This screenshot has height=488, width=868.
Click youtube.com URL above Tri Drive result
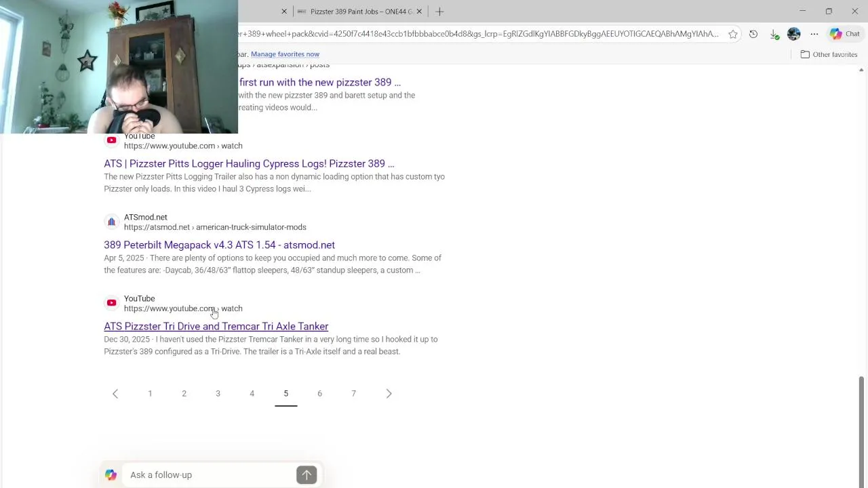click(183, 308)
